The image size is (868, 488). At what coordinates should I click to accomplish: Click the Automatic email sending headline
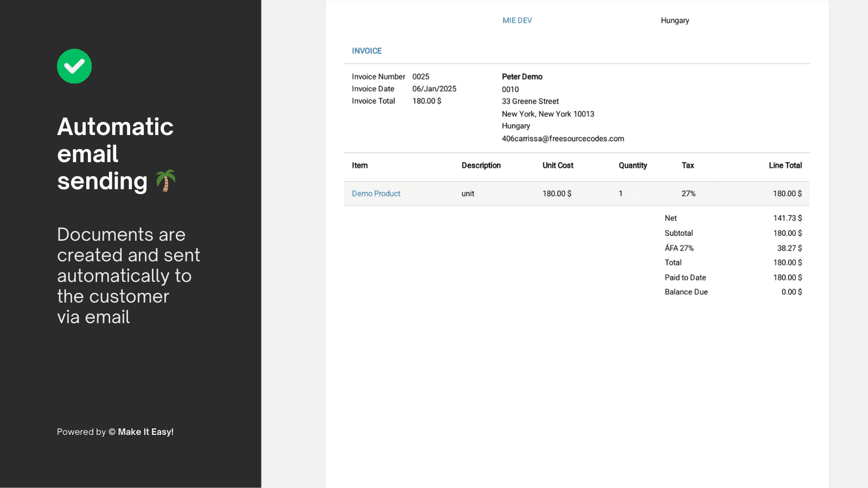(x=115, y=154)
